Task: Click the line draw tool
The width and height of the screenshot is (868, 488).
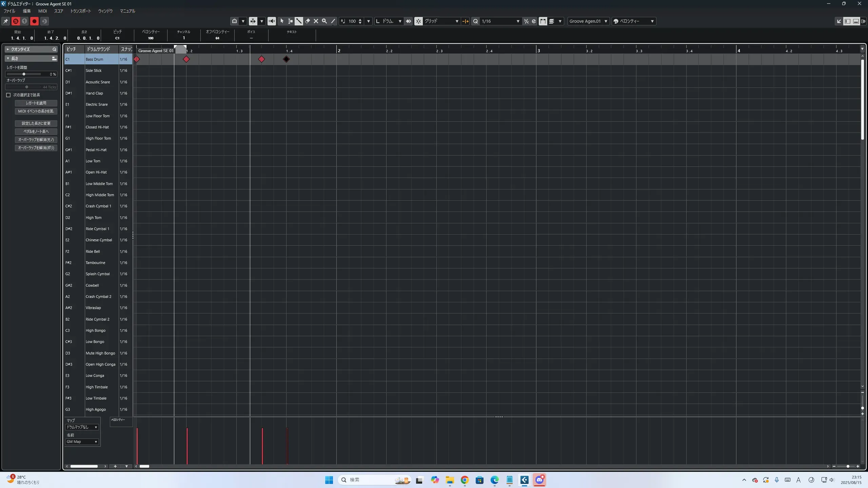Action: pyautogui.click(x=333, y=21)
